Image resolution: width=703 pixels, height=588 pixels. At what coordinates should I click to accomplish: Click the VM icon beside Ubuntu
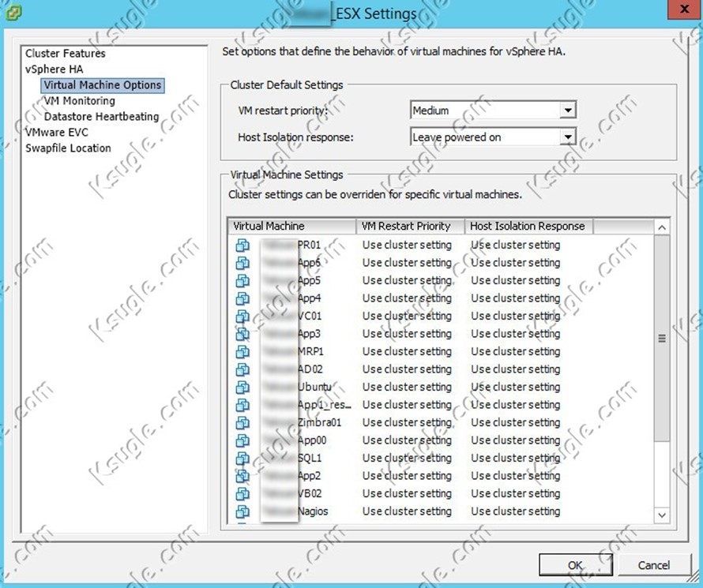point(242,388)
